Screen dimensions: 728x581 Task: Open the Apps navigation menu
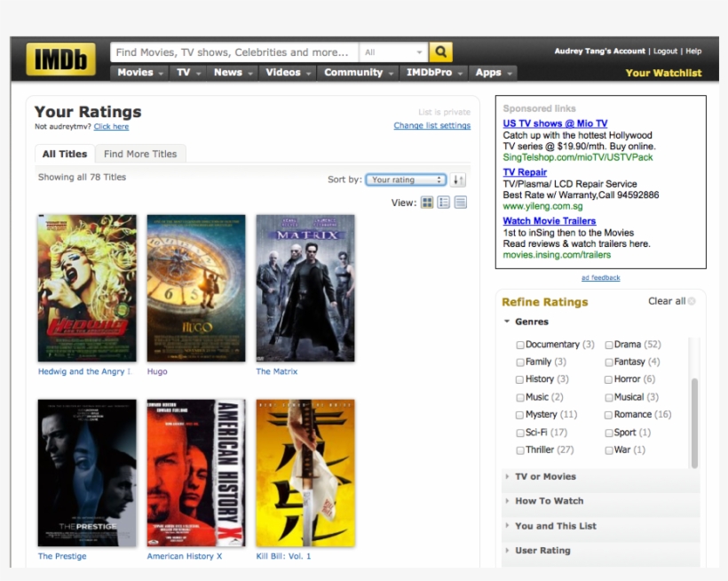point(493,73)
